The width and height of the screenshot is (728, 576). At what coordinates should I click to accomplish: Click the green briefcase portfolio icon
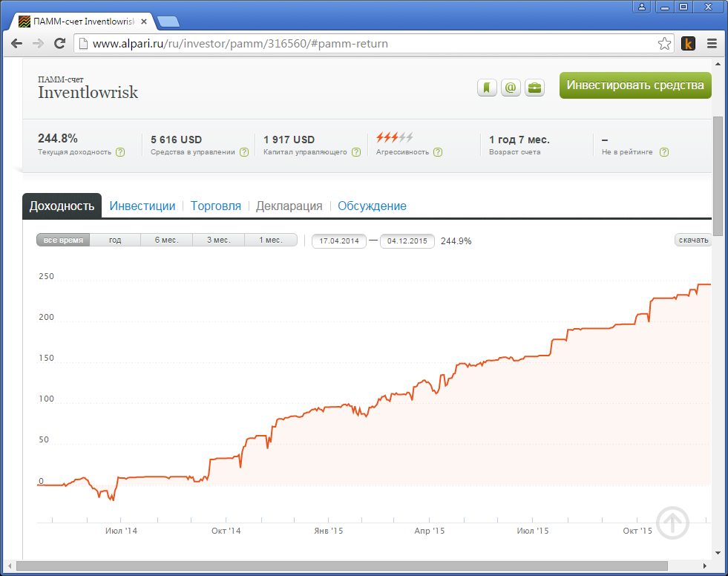535,88
